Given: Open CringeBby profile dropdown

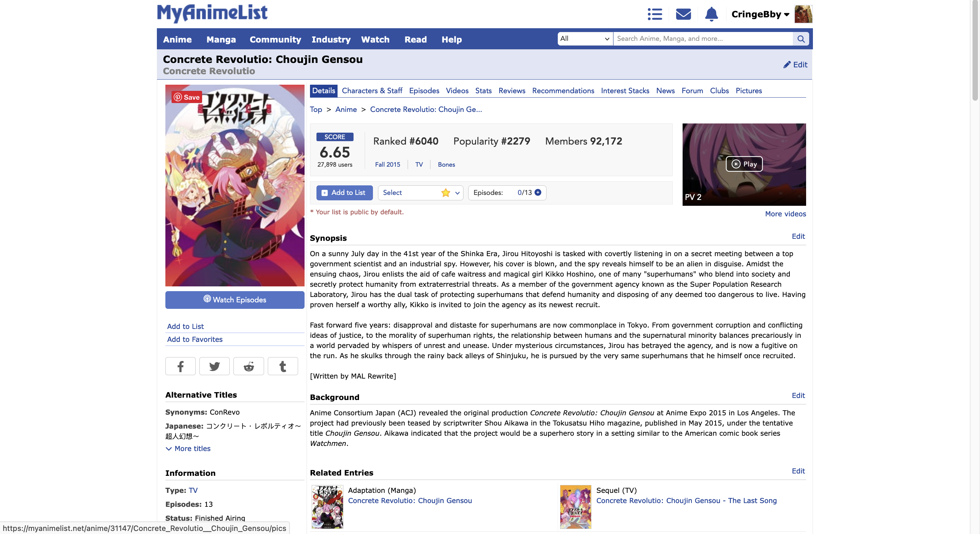Looking at the screenshot, I should click(x=760, y=14).
